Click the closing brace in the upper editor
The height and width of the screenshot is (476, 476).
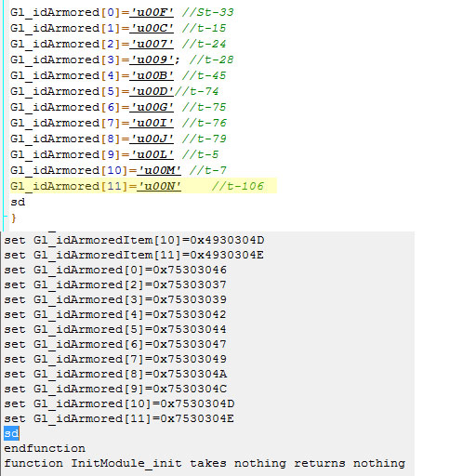[14, 218]
